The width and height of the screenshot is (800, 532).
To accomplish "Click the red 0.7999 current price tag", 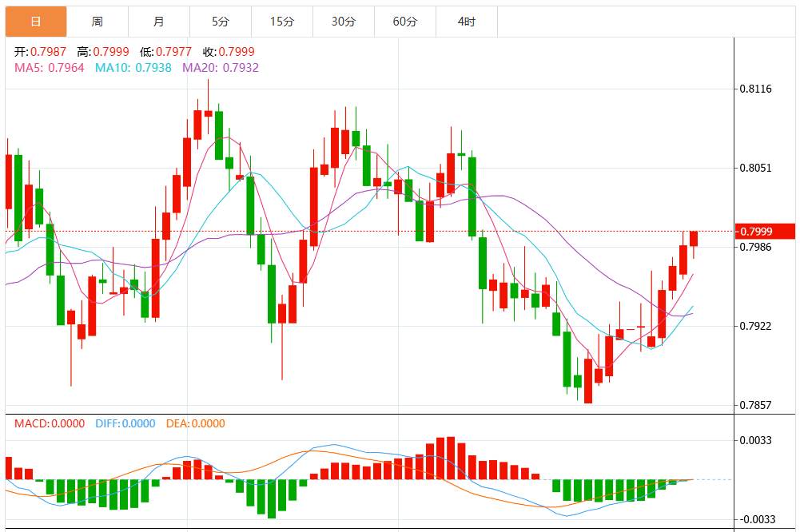I will tap(766, 232).
